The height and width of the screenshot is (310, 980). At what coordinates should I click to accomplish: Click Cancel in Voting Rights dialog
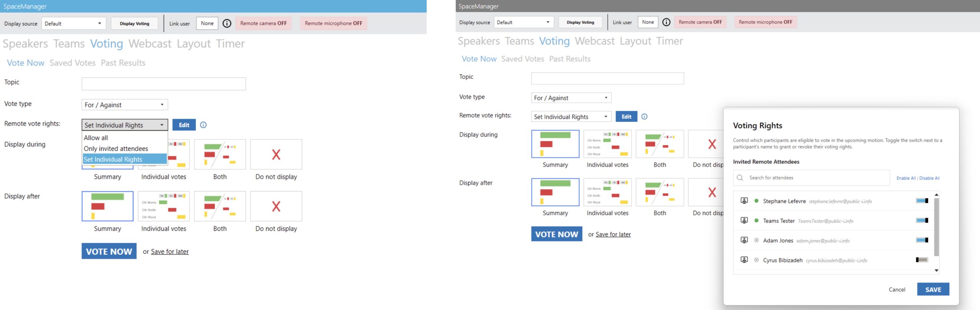[x=897, y=289]
